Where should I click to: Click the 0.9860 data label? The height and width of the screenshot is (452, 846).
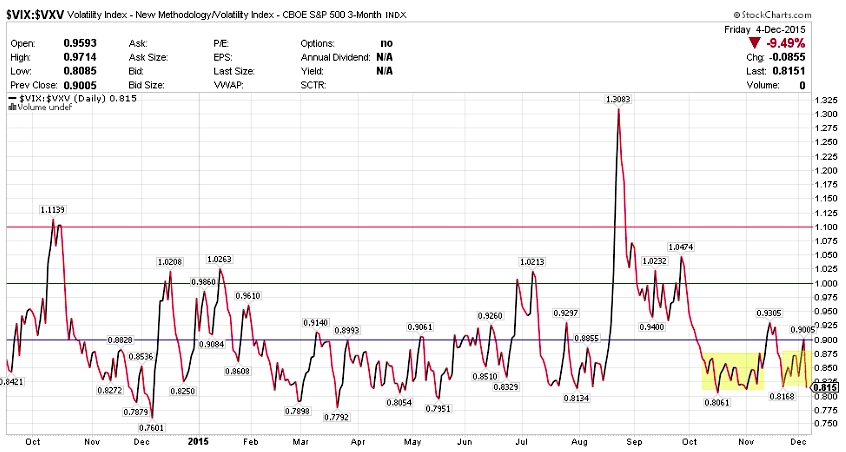pos(202,282)
